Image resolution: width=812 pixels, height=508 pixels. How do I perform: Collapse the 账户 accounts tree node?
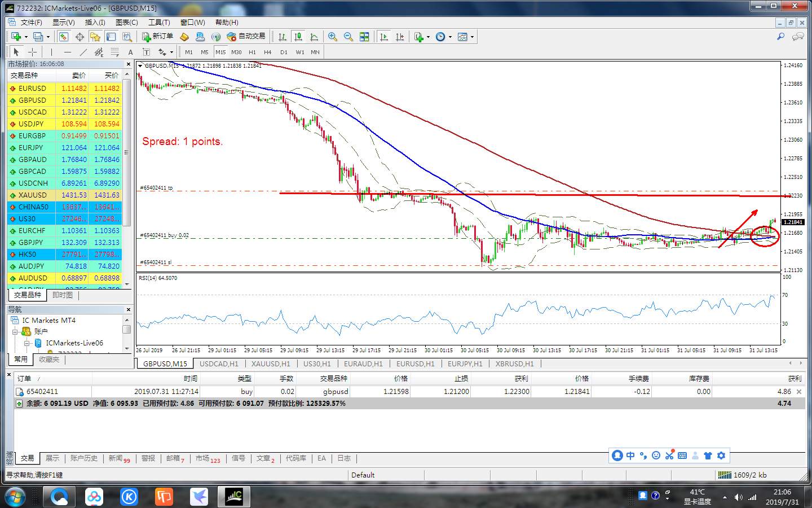coord(15,331)
